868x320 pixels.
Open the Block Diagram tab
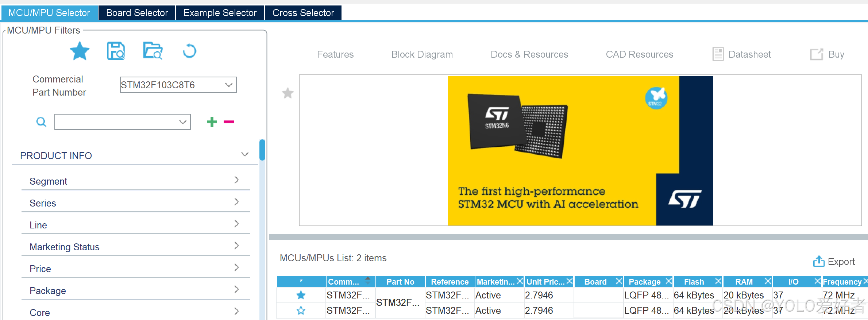pyautogui.click(x=422, y=54)
